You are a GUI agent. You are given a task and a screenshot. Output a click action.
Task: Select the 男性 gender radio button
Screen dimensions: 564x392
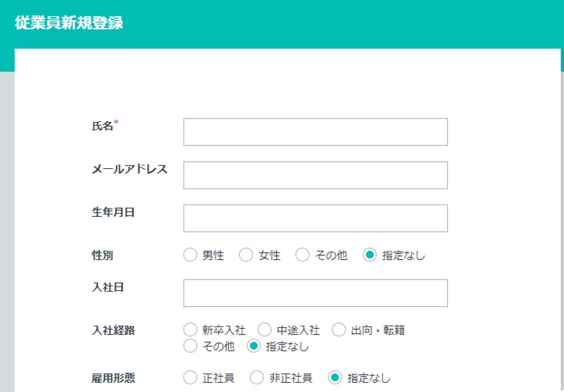190,255
